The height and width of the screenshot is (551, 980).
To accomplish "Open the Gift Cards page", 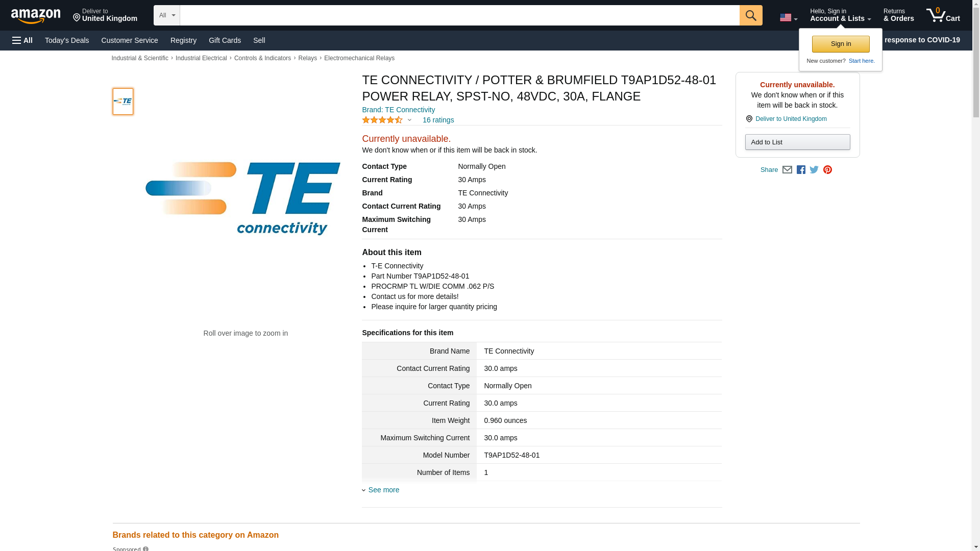I will (x=225, y=40).
